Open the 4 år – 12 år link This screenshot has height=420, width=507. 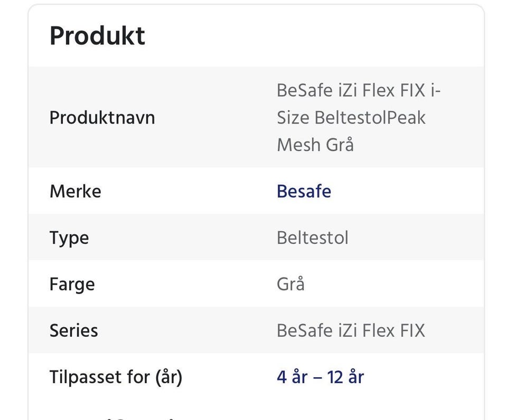point(320,377)
